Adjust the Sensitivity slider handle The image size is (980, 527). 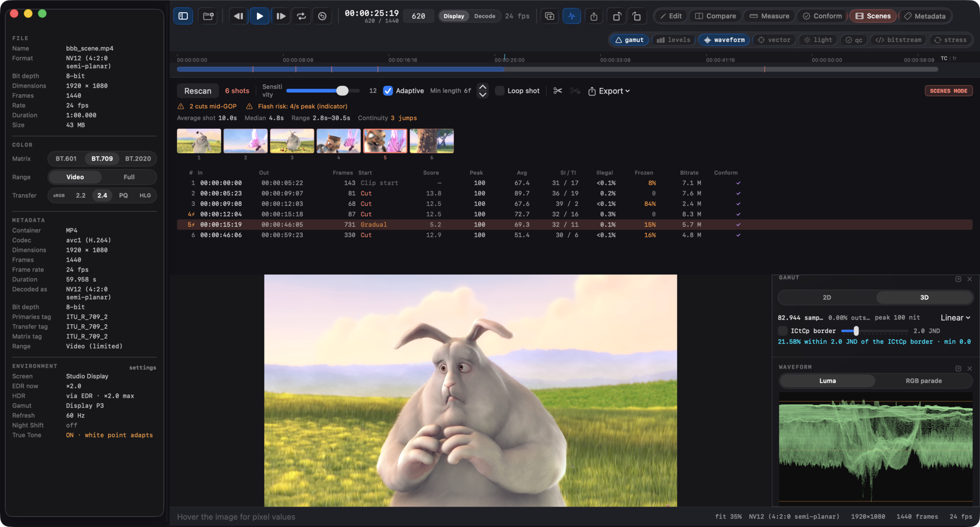tap(342, 91)
